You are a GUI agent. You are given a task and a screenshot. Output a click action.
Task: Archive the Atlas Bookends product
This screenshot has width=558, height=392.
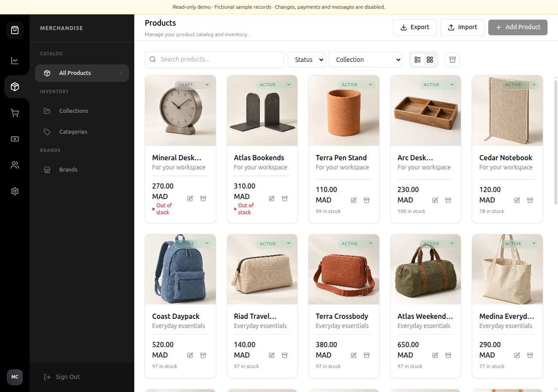pyautogui.click(x=285, y=199)
